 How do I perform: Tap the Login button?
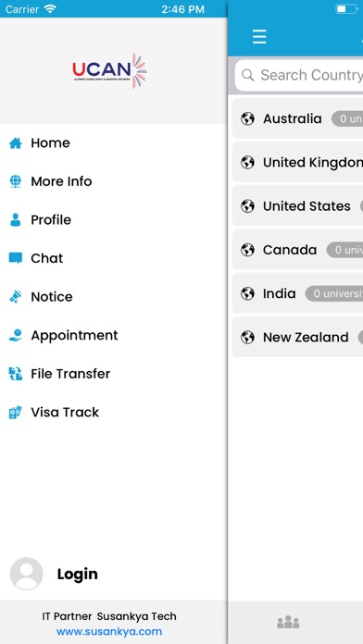point(77,574)
